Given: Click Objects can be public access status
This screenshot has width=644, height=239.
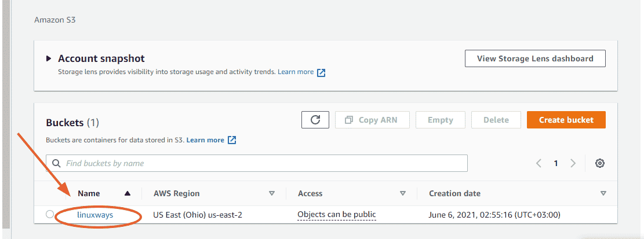Looking at the screenshot, I should pyautogui.click(x=337, y=214).
